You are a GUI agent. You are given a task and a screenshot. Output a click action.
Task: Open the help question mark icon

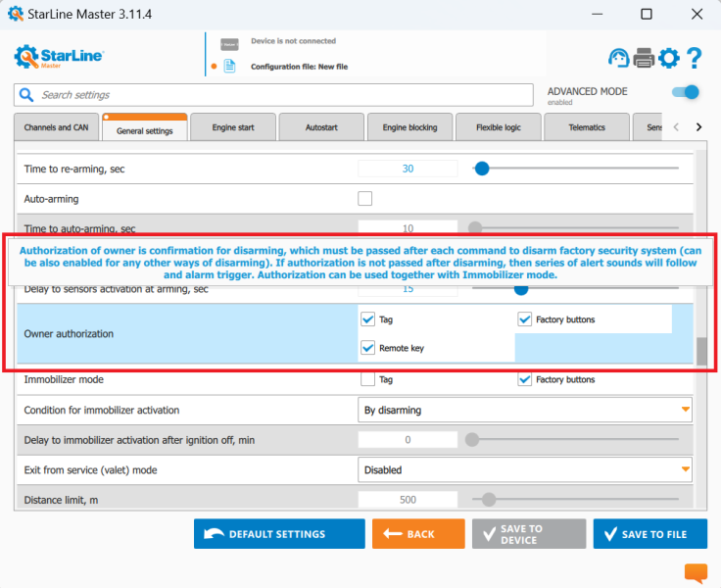694,59
